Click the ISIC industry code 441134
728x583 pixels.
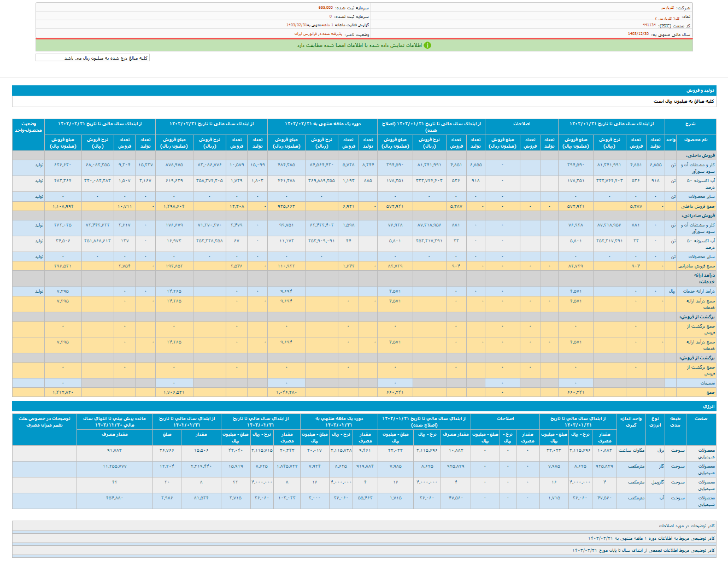click(x=649, y=25)
